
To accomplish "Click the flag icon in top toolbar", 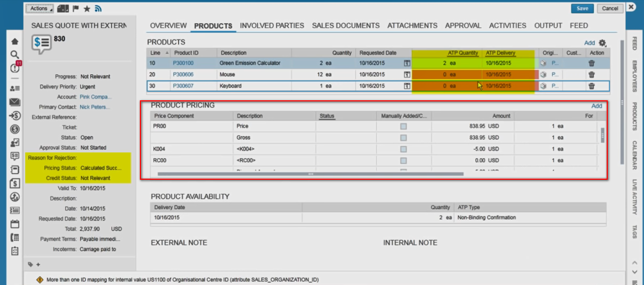I will point(76,9).
